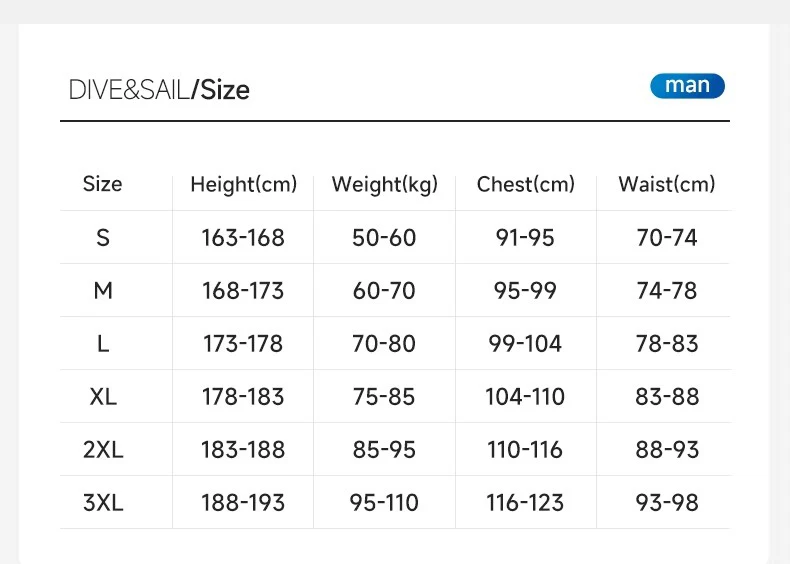Click chest cell 116-123
This screenshot has height=564, width=790.
525,503
